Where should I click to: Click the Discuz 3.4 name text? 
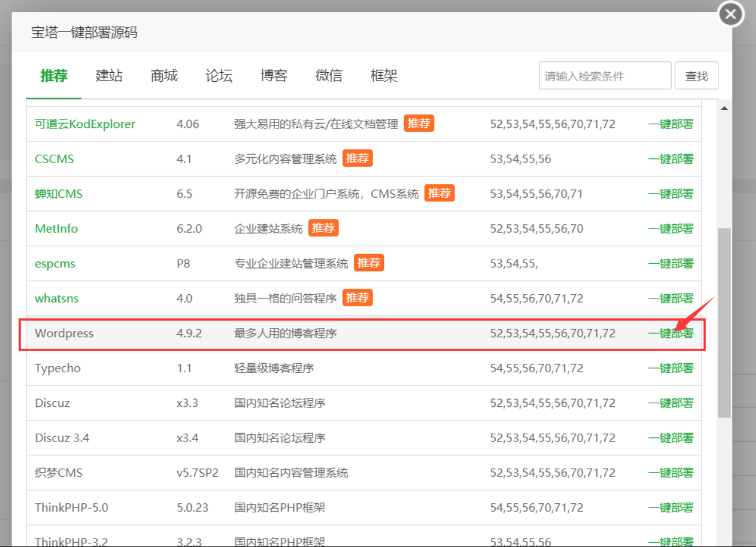62,438
